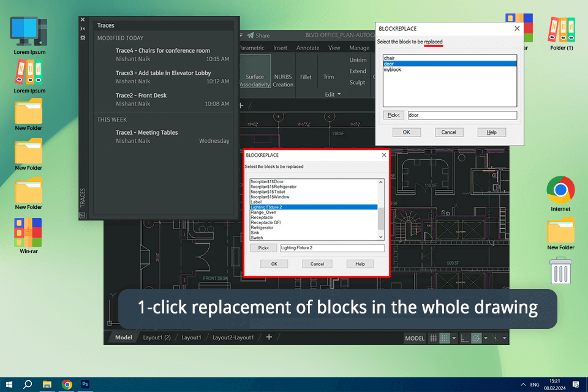Image resolution: width=588 pixels, height=392 pixels.
Task: Close the Traces palette with its X icon
Action: [x=83, y=20]
